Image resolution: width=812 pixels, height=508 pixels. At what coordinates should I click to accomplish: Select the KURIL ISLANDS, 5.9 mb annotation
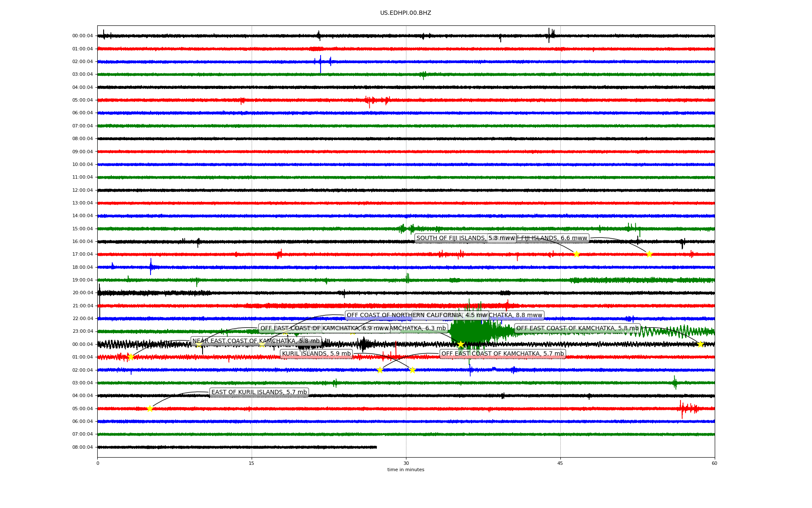tap(316, 354)
